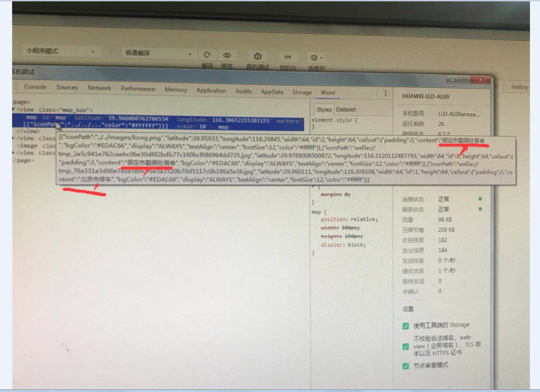Click the HUAWEI-LLD-AL00 device title
This screenshot has height=392, width=540.
point(425,97)
